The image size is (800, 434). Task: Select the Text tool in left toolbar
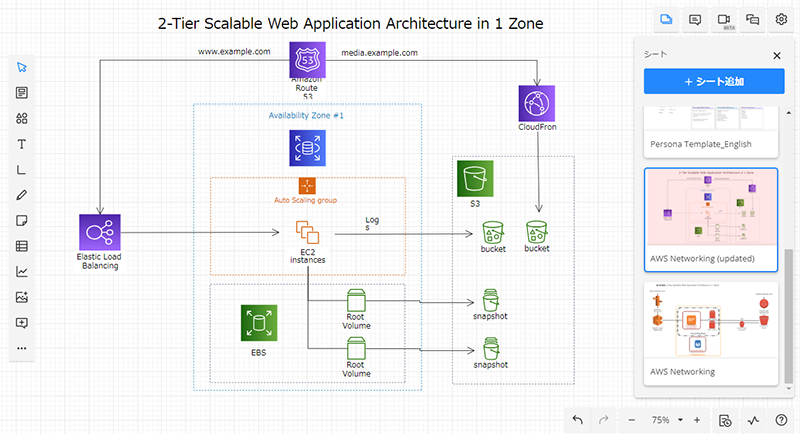click(21, 144)
